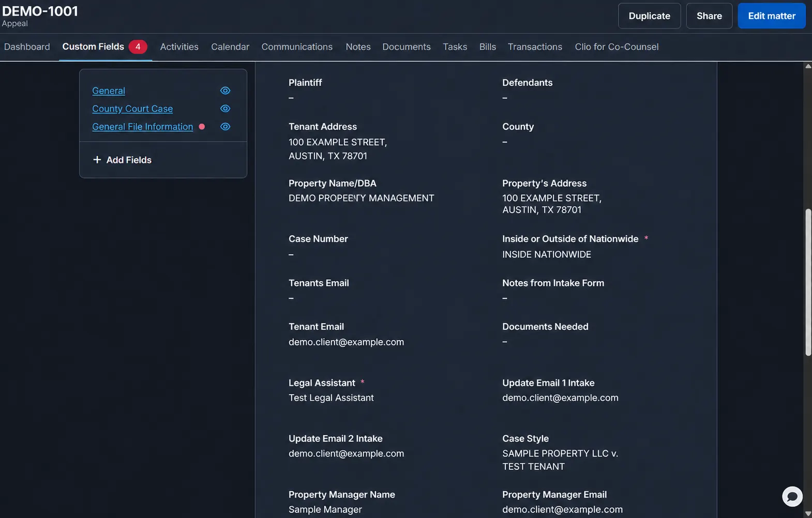
Task: Click the Property Manager Email value
Action: [562, 509]
